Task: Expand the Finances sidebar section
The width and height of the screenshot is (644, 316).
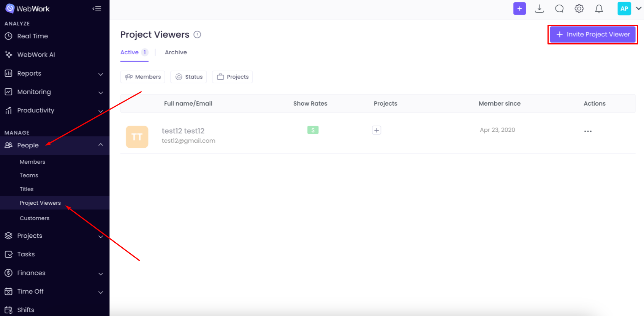Action: tap(101, 273)
